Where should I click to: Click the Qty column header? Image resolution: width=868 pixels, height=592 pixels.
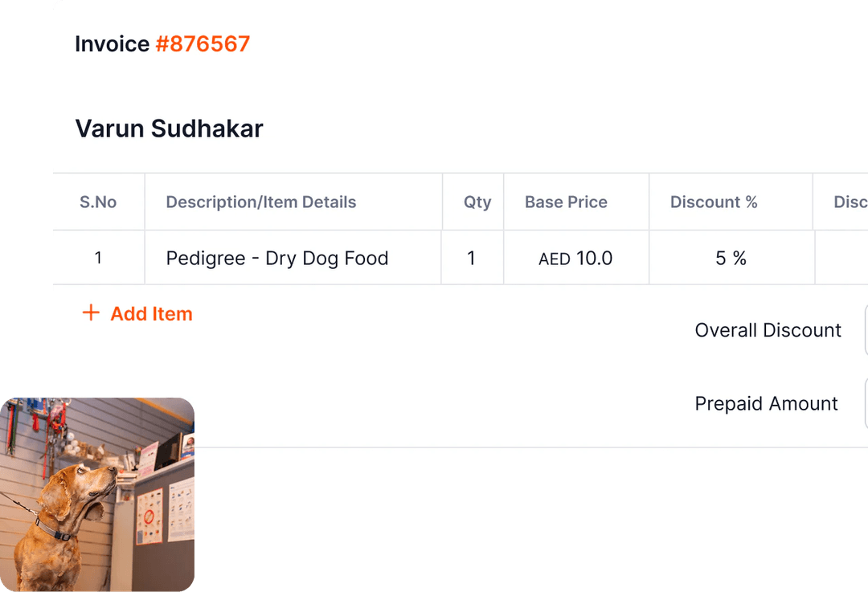(477, 202)
